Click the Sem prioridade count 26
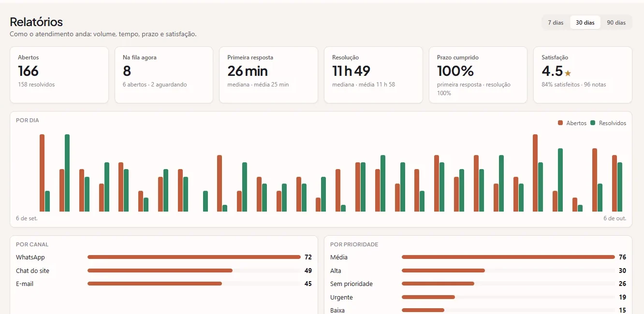The height and width of the screenshot is (314, 644). (x=622, y=284)
